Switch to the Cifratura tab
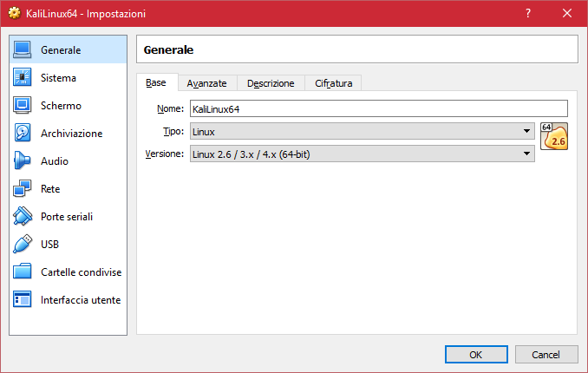The height and width of the screenshot is (373, 588). click(x=333, y=83)
